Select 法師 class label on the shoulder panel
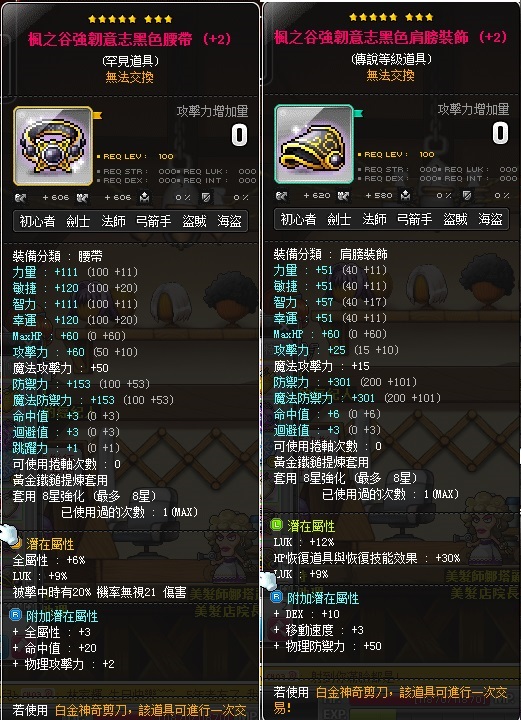This screenshot has height=720, width=521. click(374, 219)
